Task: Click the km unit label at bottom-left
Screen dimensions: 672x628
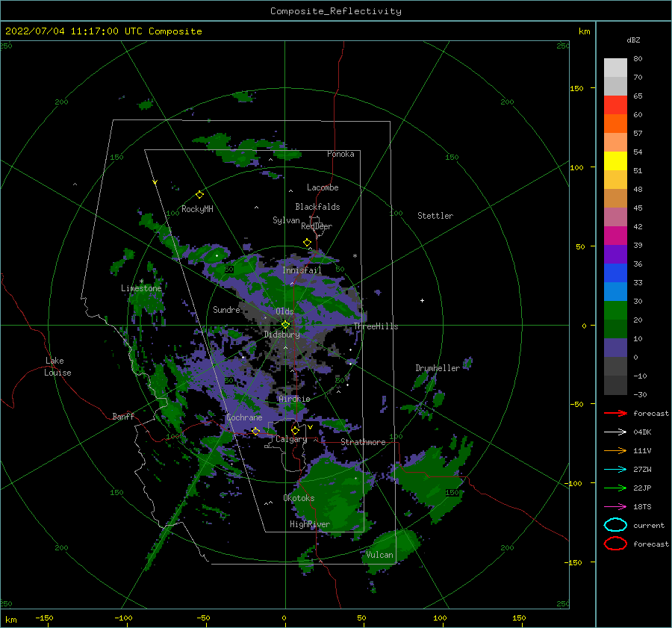Action: coord(11,620)
